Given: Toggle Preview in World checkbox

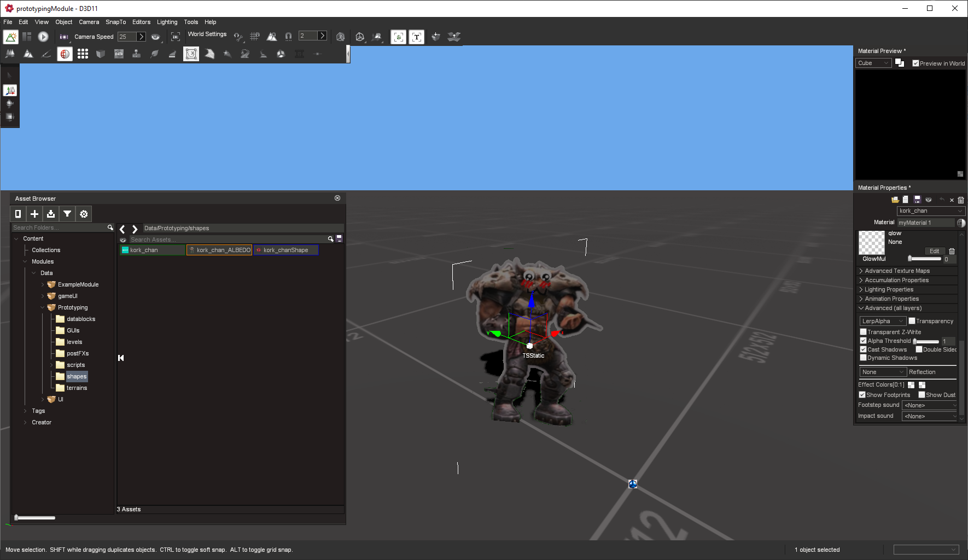Looking at the screenshot, I should 916,63.
